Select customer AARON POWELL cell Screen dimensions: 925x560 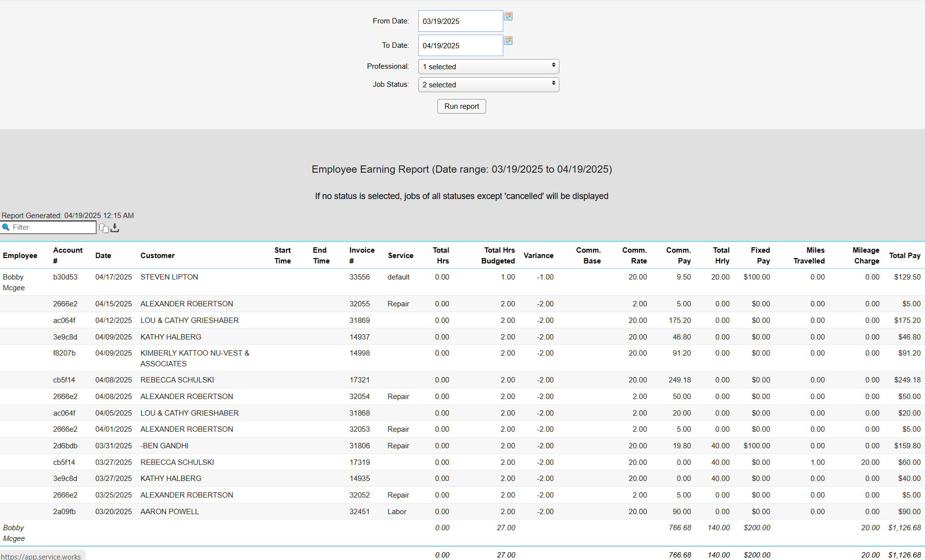[170, 512]
